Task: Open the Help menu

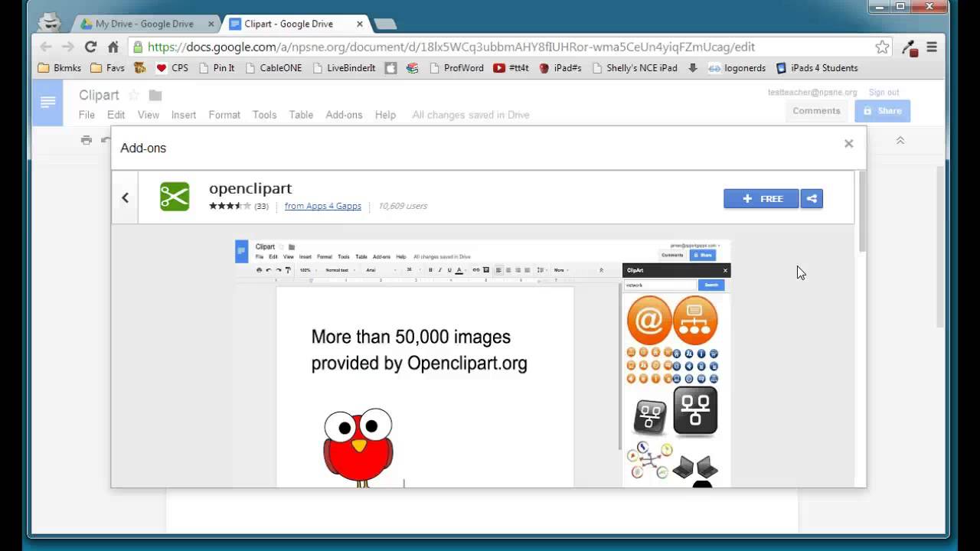Action: click(x=385, y=115)
